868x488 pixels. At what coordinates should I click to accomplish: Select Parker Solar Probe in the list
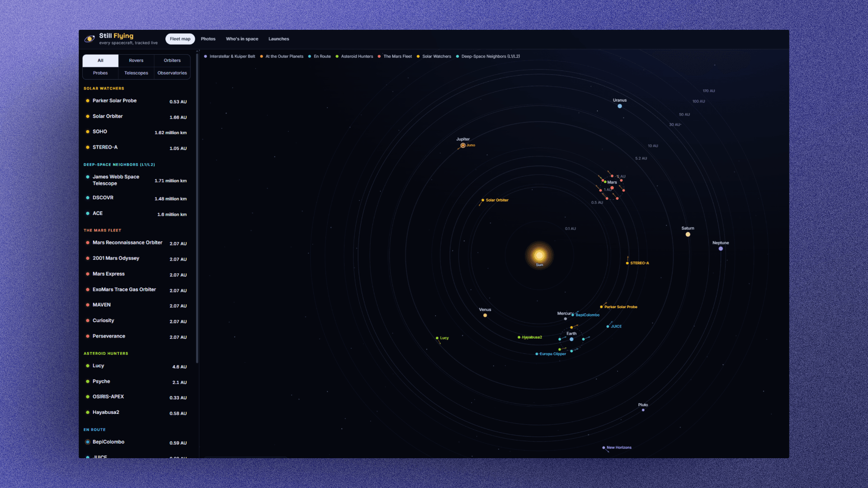136,101
